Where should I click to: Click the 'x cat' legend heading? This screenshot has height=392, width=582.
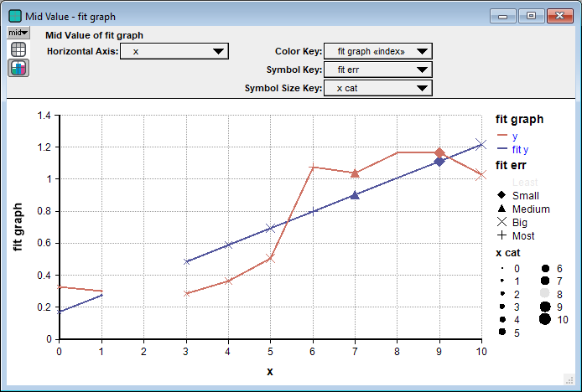tap(507, 253)
